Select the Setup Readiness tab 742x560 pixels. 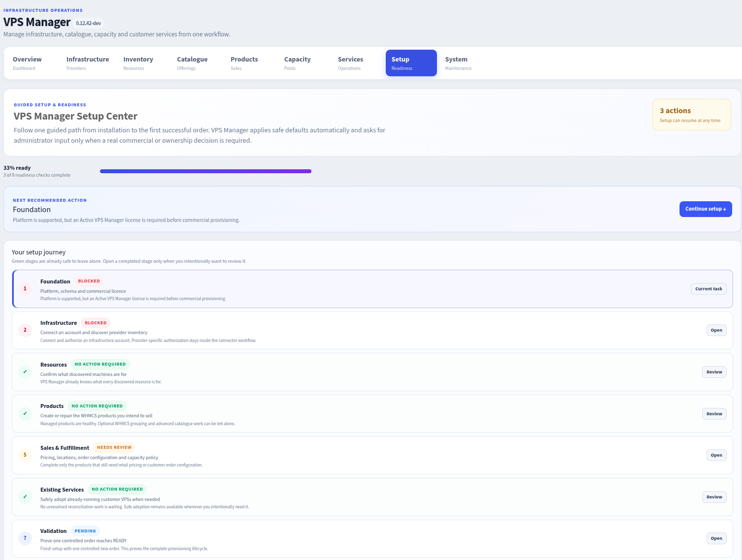411,63
